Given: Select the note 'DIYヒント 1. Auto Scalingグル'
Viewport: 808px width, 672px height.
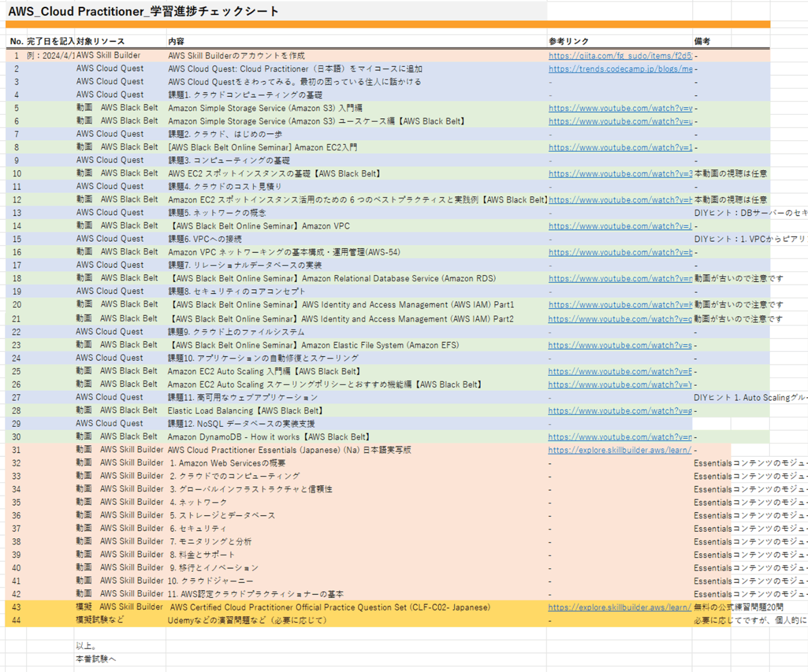Looking at the screenshot, I should point(750,397).
